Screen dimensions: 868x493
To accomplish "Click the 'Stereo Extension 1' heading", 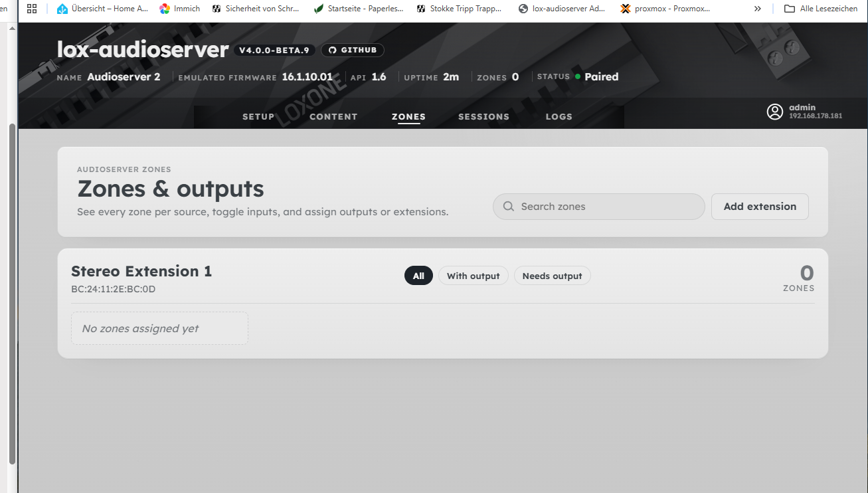I will (x=141, y=271).
